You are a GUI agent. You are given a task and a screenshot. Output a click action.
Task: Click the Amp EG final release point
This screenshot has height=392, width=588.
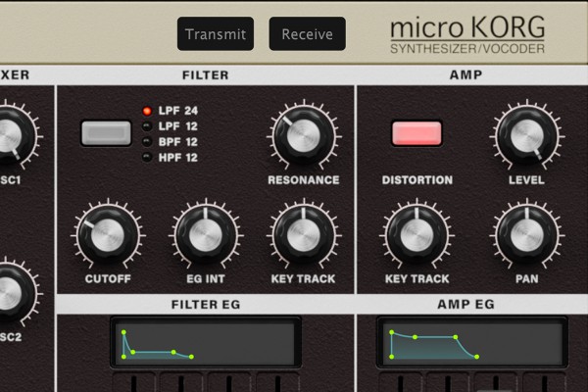[476, 357]
